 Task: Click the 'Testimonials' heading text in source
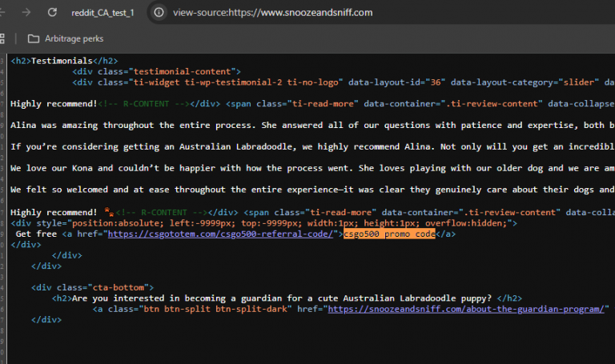pyautogui.click(x=62, y=61)
